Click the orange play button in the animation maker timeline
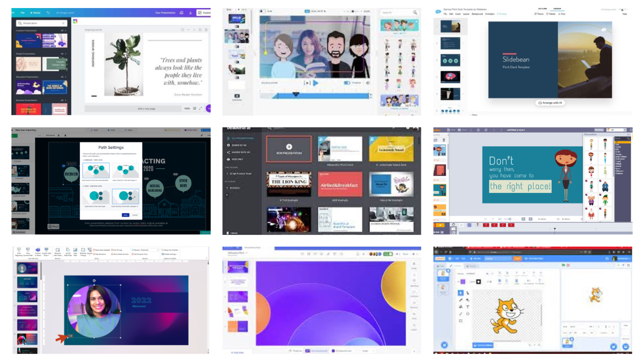Screen dimensions: 644x362 440,225
